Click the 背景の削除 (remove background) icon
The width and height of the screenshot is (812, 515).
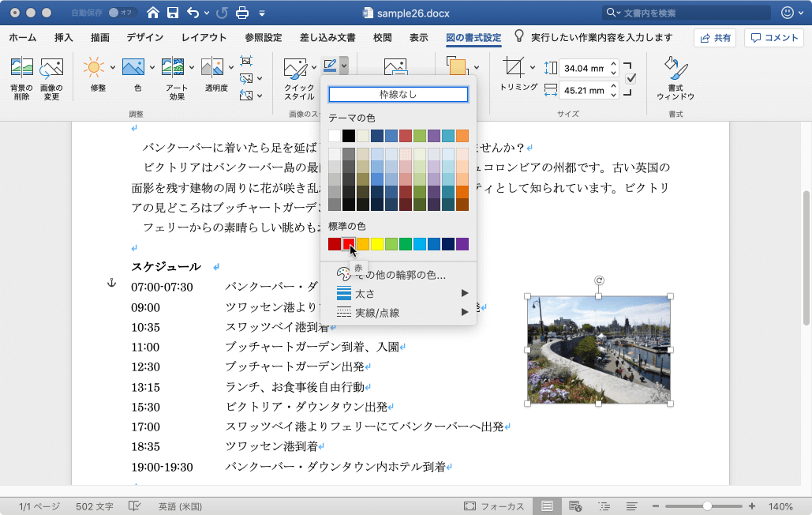[x=21, y=69]
